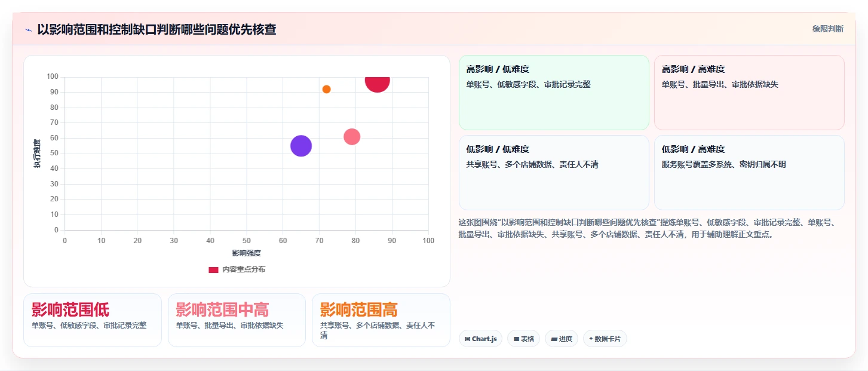Select the purple bubble in chart

pyautogui.click(x=301, y=146)
